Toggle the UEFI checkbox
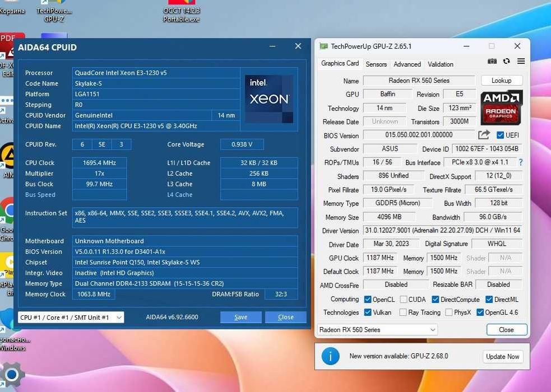This screenshot has height=392, width=551. pos(500,135)
